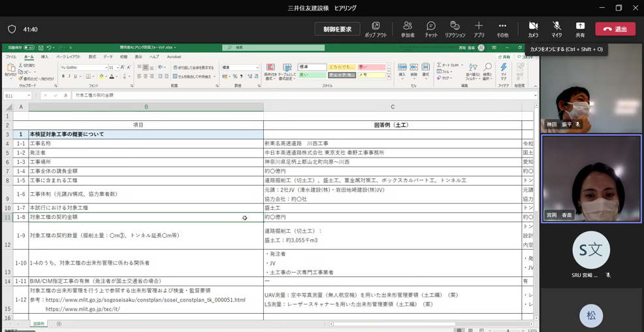
Task: Open the 回答例 sheet tab
Action: tap(39, 324)
